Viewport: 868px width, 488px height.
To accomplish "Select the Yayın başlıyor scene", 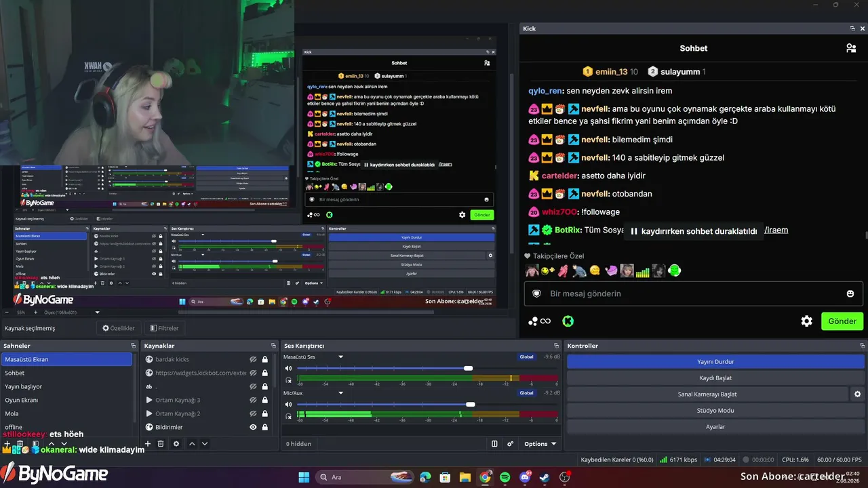I will click(66, 386).
